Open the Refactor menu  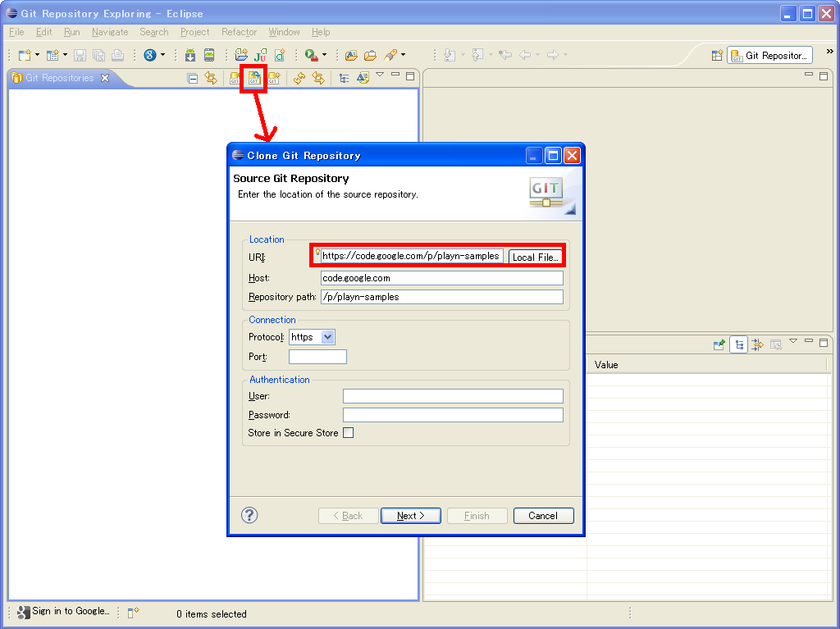(x=239, y=32)
